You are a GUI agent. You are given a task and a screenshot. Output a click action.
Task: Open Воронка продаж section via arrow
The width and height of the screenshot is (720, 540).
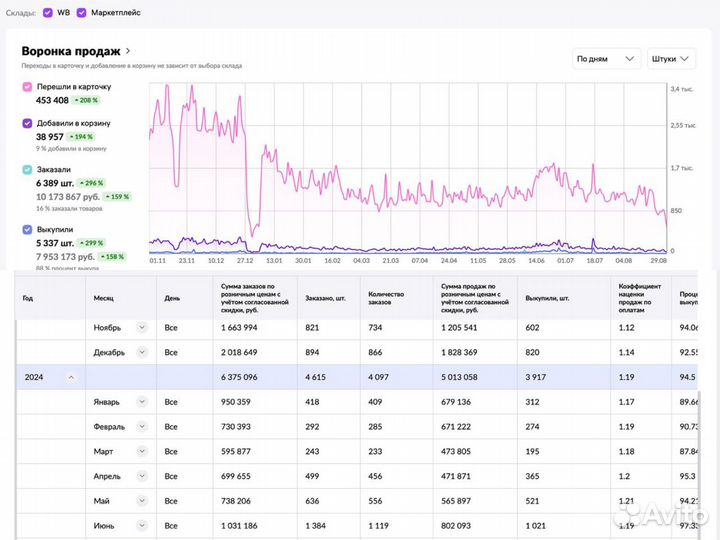(x=128, y=51)
